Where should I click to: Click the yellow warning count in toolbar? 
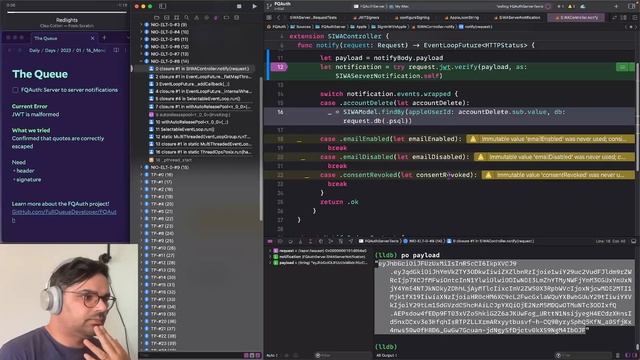click(572, 6)
